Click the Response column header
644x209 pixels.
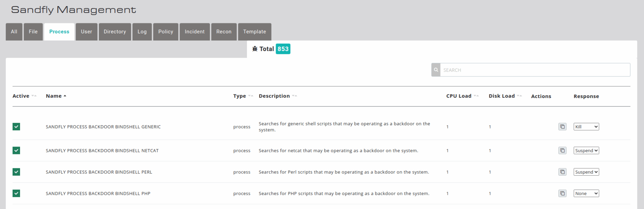(586, 96)
